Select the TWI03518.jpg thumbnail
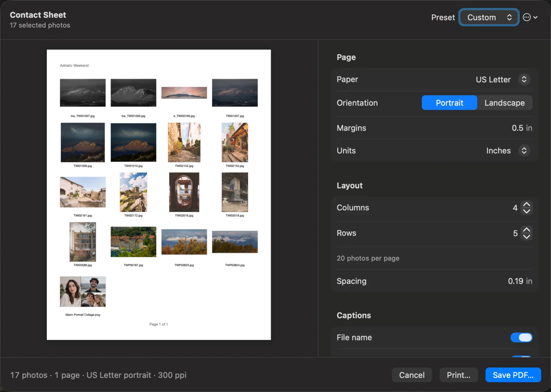551x392 pixels. (235, 192)
